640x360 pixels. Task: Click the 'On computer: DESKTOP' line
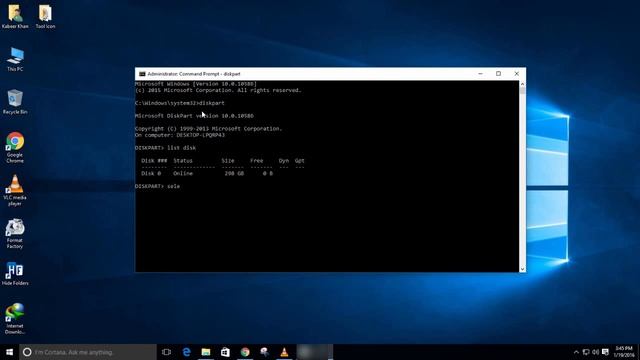pos(180,135)
